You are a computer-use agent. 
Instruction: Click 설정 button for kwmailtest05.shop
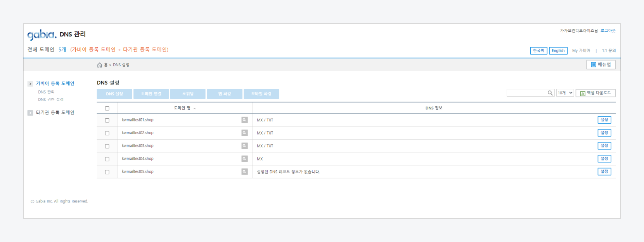click(604, 172)
